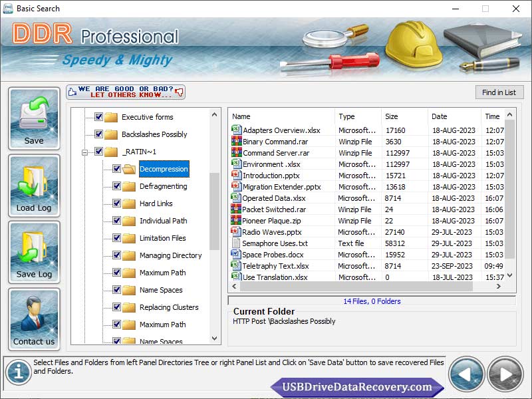Toggle checkbox for Hard Links folder
Image resolution: width=532 pixels, height=399 pixels.
[117, 203]
